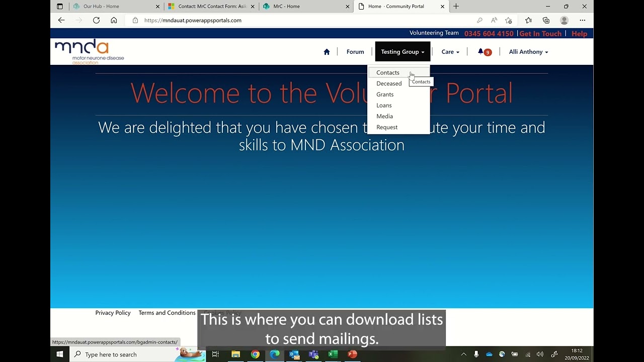The image size is (644, 362).
Task: Open the battery status icon
Action: coord(515,354)
